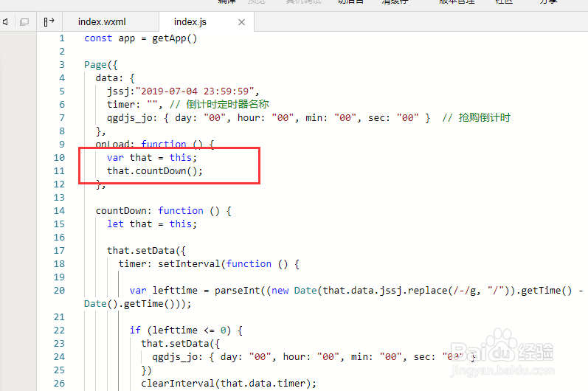
Task: Click the 'data: {' line
Action: click(115, 78)
